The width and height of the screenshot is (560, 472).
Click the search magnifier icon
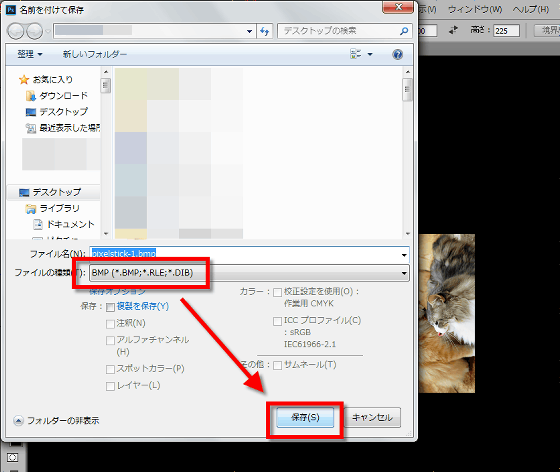404,31
